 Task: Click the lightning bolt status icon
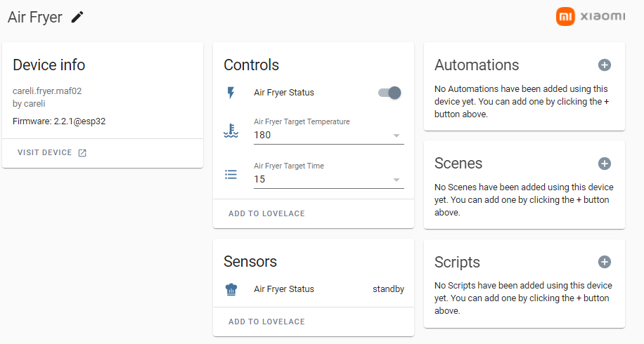pos(231,93)
